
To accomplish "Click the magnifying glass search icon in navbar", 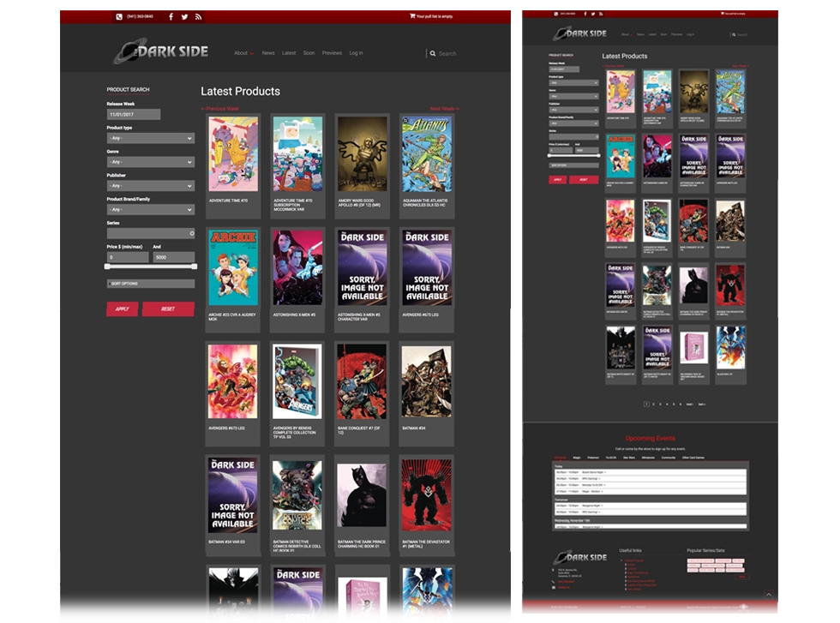I will pyautogui.click(x=433, y=52).
